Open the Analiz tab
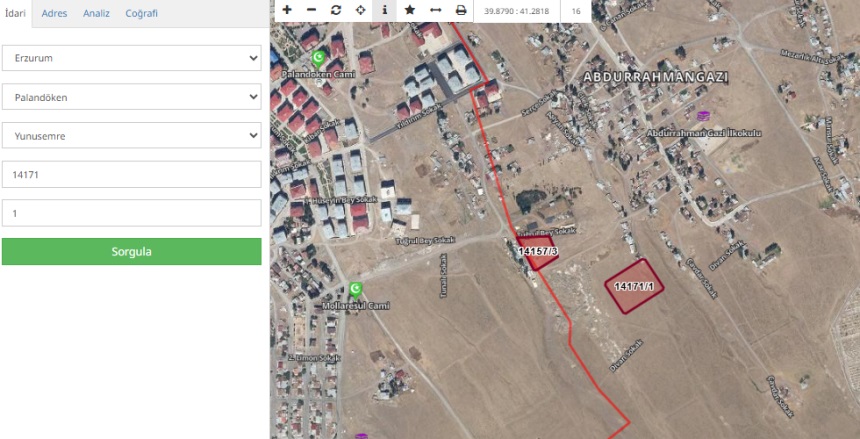Image resolution: width=860 pixels, height=439 pixels. (x=97, y=13)
